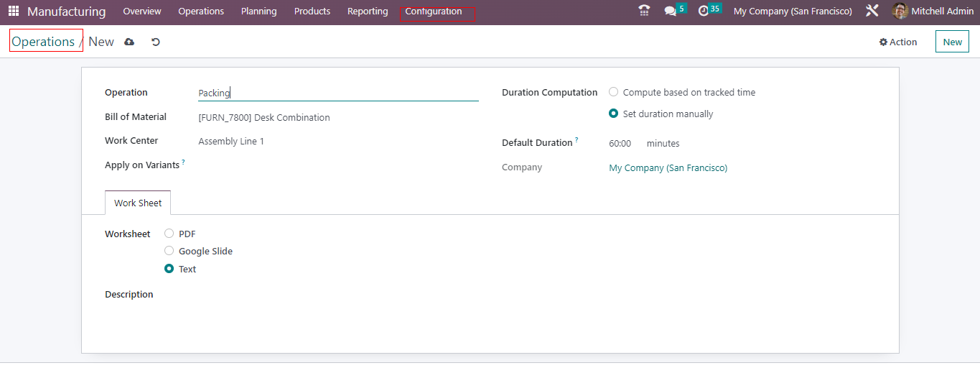
Task: Click the discard changes undo icon
Action: (x=155, y=42)
